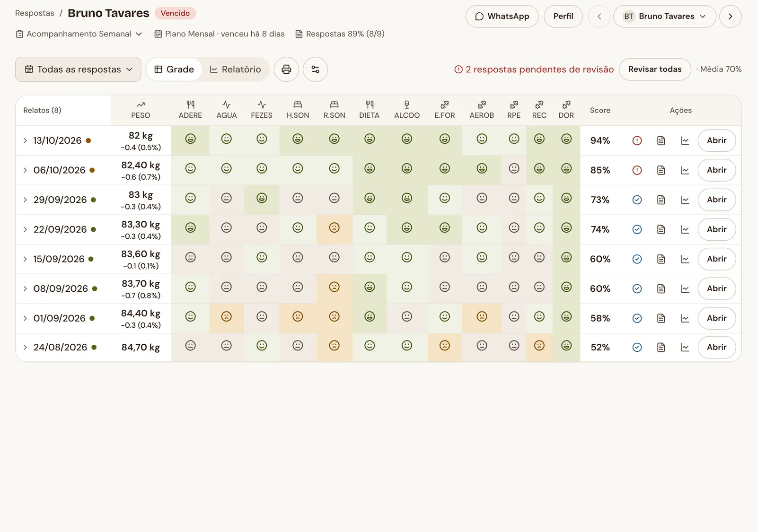Switch to Grade view
Screen dimensions: 757x532
click(x=174, y=70)
